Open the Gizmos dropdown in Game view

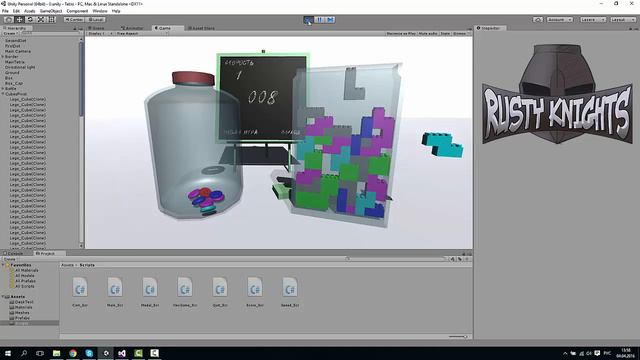pos(461,33)
